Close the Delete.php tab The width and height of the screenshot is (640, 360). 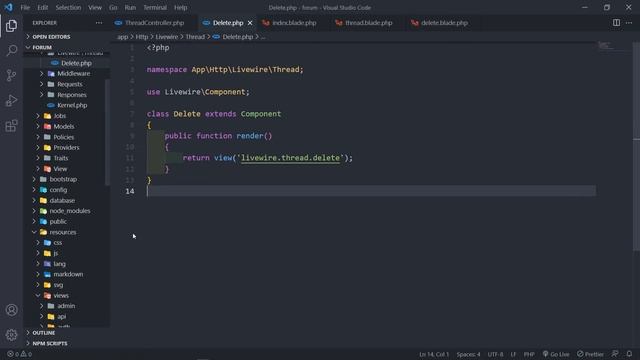250,23
